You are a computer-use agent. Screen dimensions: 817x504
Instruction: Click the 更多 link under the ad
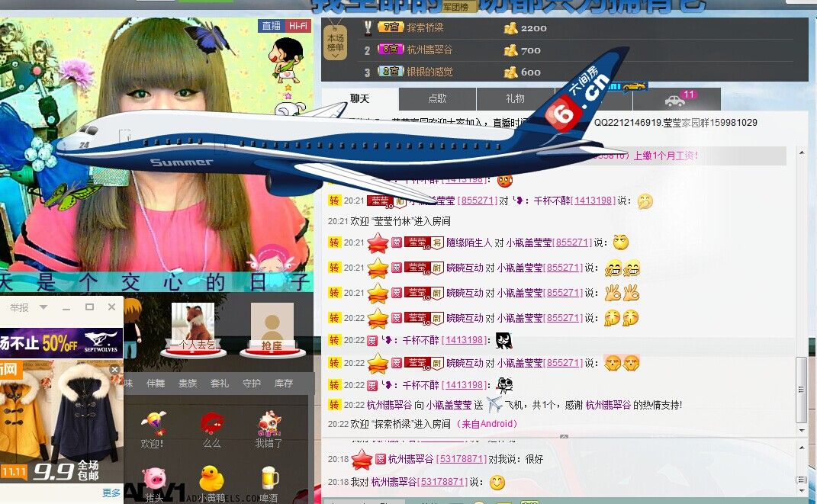coord(111,493)
